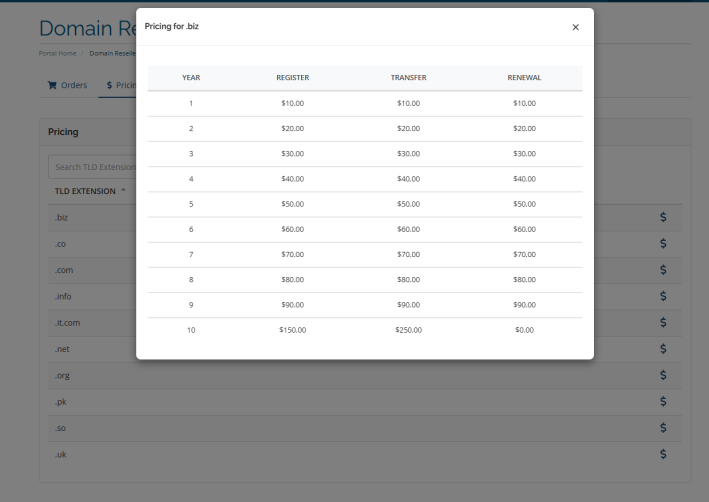
Task: Click the Transfer column header
Action: click(x=408, y=77)
